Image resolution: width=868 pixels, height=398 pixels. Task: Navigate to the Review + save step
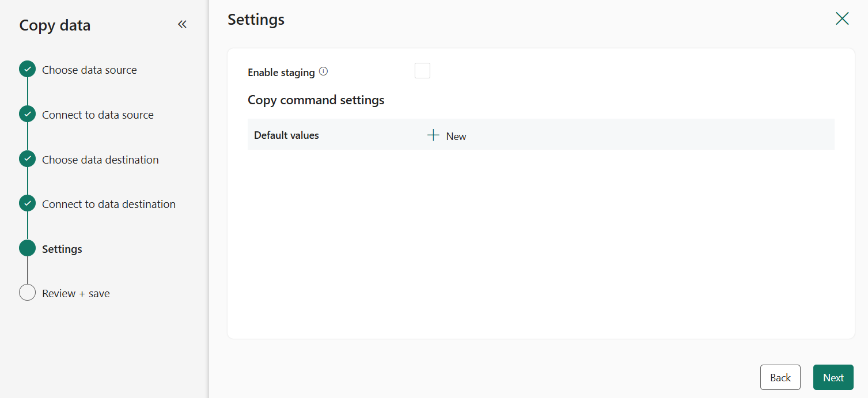tap(75, 293)
